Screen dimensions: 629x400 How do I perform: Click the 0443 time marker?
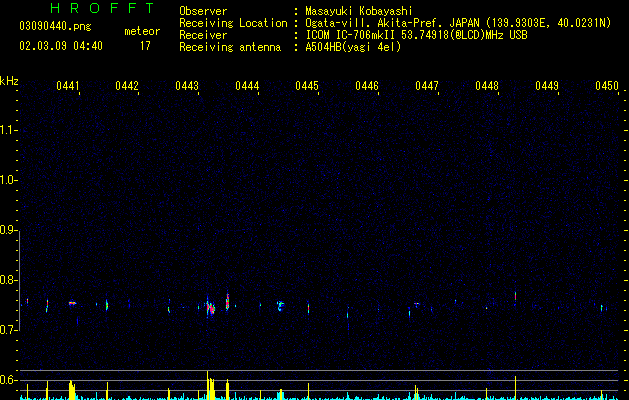[x=187, y=86]
